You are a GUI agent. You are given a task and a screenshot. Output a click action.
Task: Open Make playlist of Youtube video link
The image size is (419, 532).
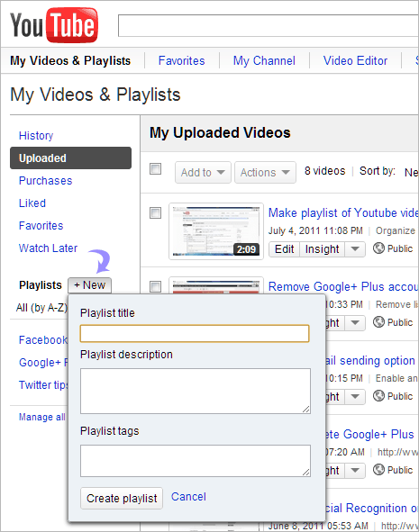coord(343,212)
